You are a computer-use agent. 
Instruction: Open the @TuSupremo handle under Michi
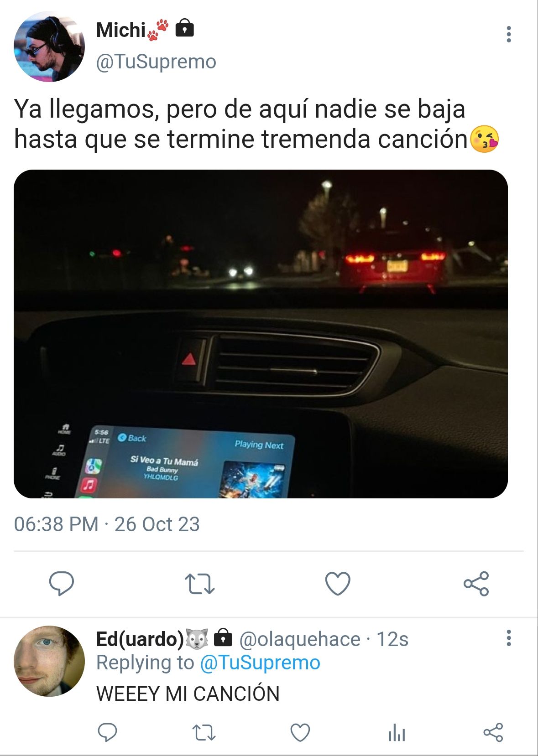pyautogui.click(x=156, y=62)
